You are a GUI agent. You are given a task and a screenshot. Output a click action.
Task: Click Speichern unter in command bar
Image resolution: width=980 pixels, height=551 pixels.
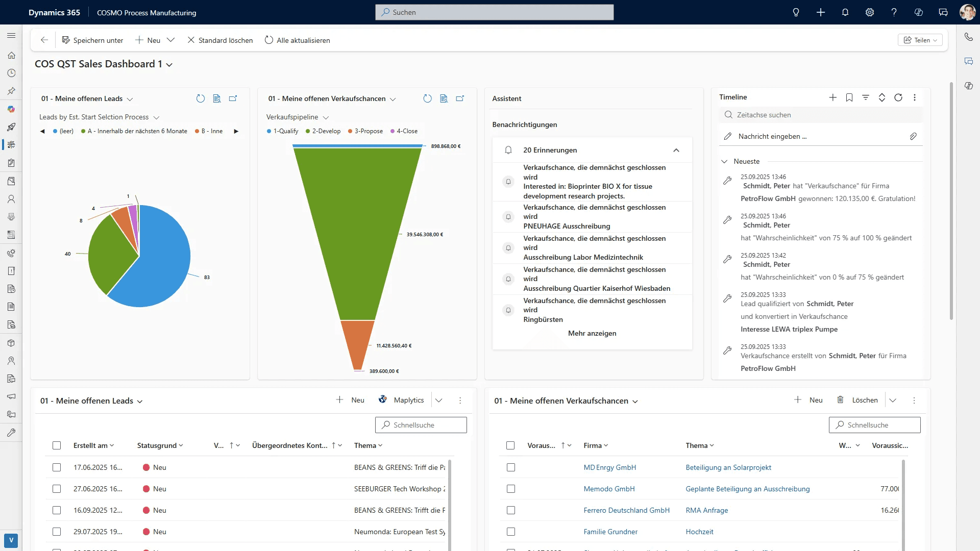coord(92,40)
